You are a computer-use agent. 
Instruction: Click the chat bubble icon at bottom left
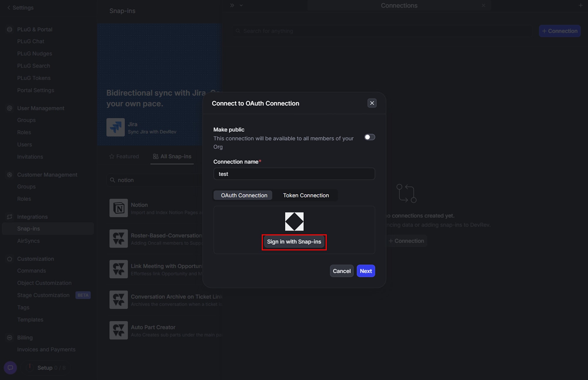pyautogui.click(x=10, y=368)
